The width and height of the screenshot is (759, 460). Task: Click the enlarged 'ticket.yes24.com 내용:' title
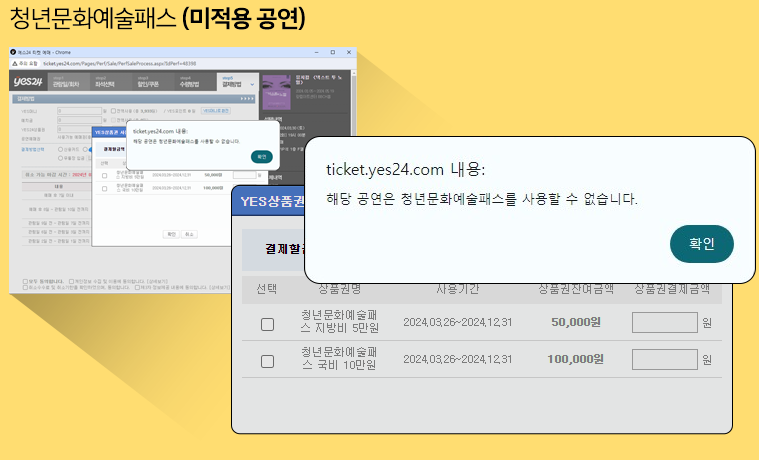pyautogui.click(x=405, y=169)
